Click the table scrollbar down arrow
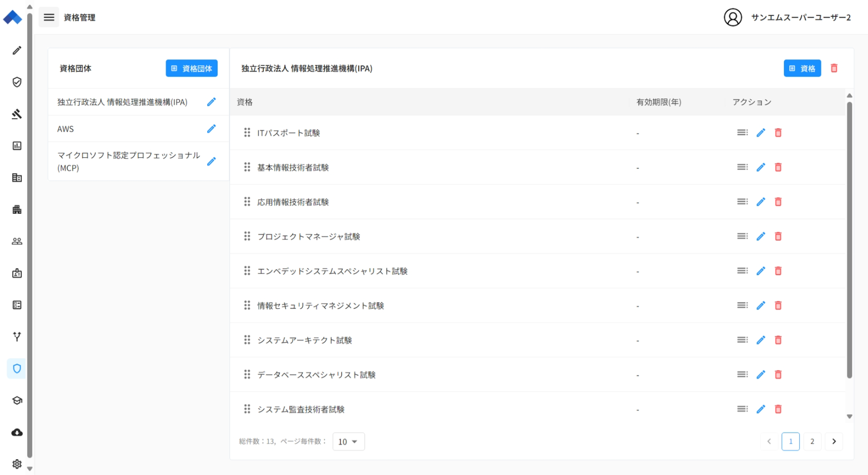This screenshot has width=868, height=475. coord(849,417)
